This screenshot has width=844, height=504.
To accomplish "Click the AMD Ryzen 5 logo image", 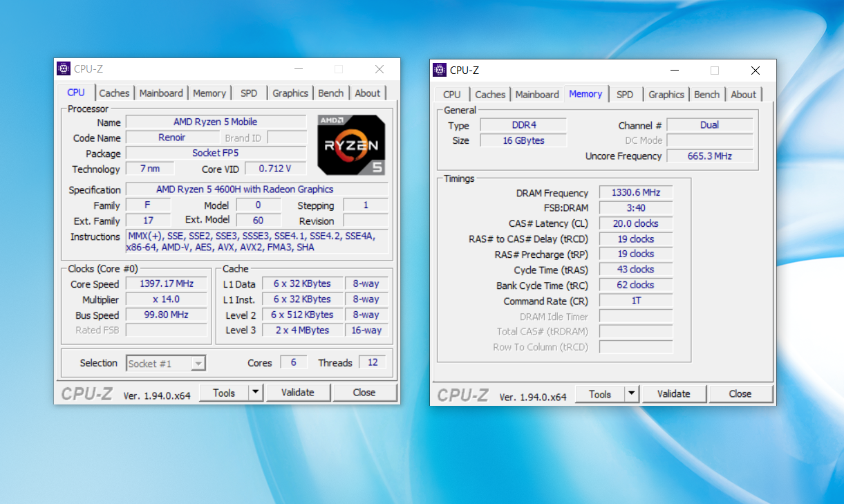I will click(351, 144).
